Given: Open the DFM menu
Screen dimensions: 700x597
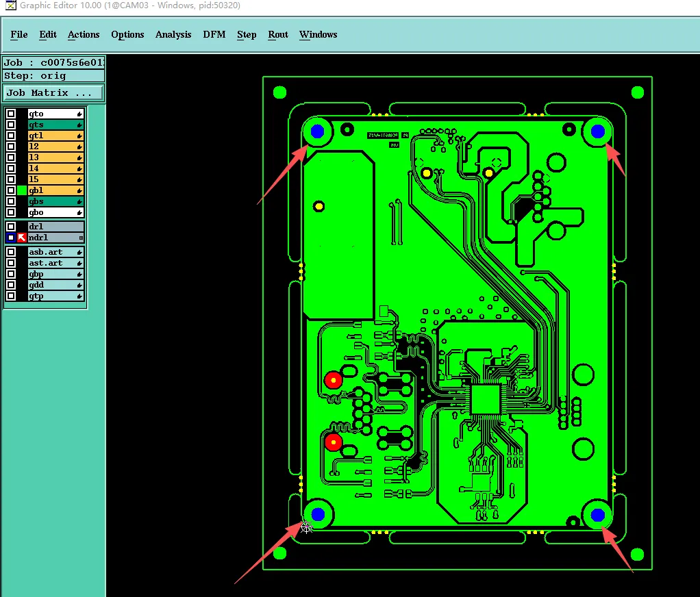Looking at the screenshot, I should [214, 34].
